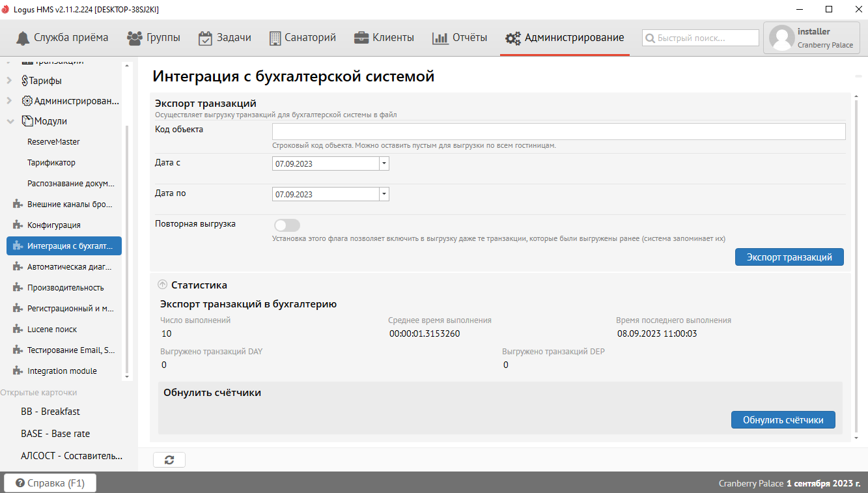Screen dimensions: 868x493
Task: Click the Lucene поиск puzzle icon
Action: (x=18, y=330)
